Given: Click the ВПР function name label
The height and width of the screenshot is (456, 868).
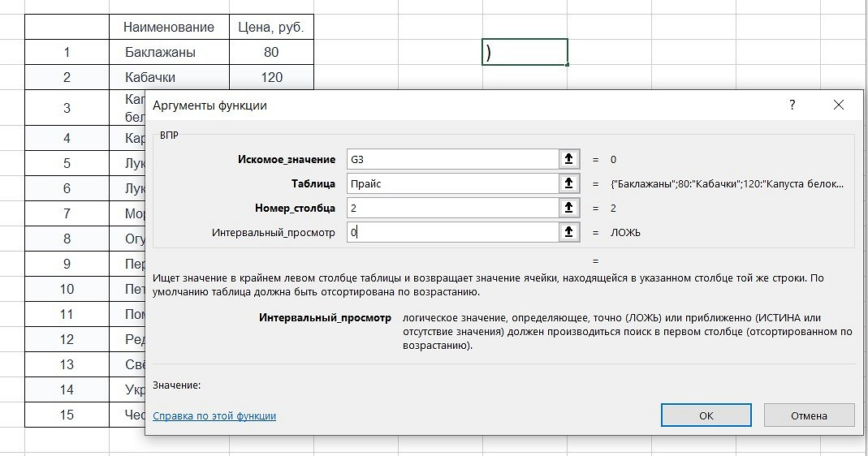Looking at the screenshot, I should 170,135.
